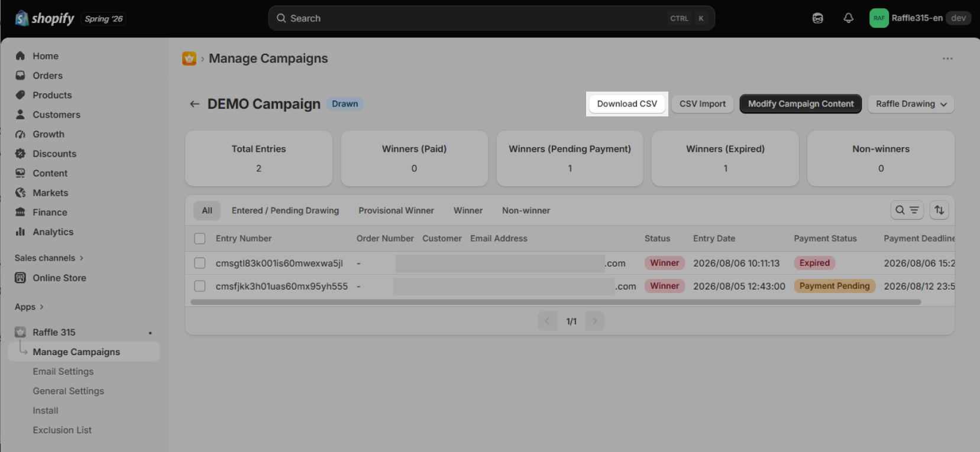Open the sort entries button

(x=939, y=210)
